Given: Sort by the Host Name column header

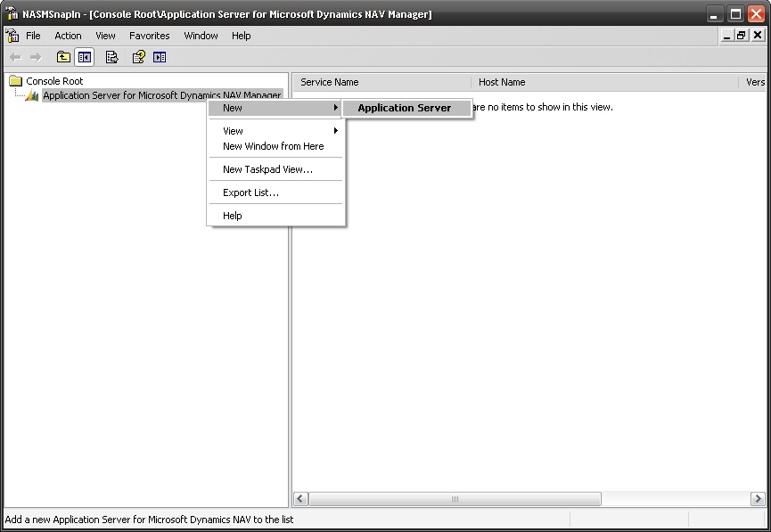Looking at the screenshot, I should [x=605, y=82].
